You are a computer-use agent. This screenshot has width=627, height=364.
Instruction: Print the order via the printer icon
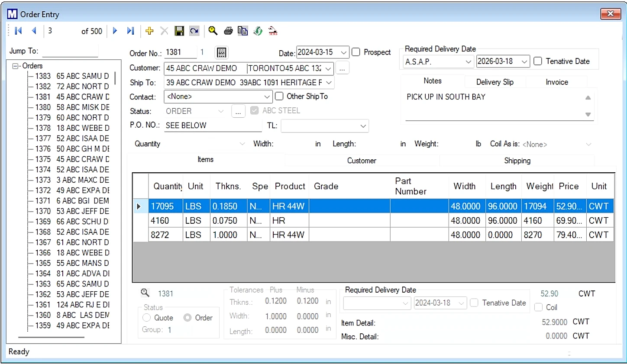(228, 31)
